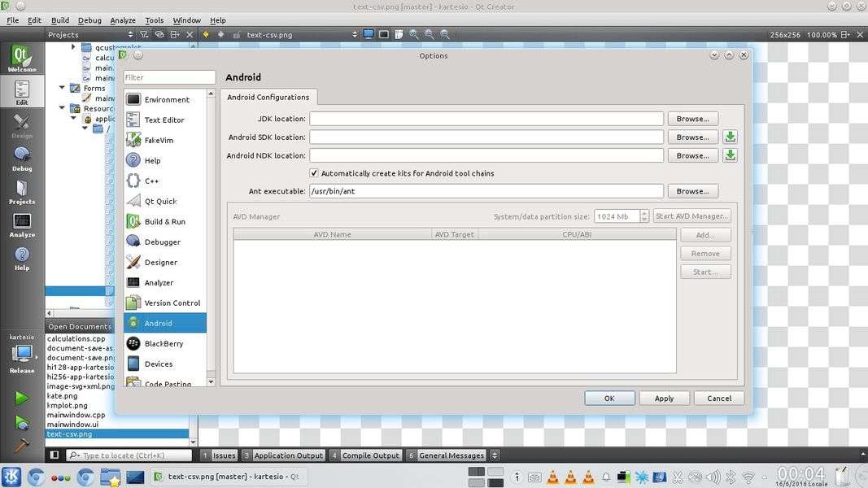Screen dimensions: 868x488
Task: Select Debugger options category
Action: [x=165, y=242]
